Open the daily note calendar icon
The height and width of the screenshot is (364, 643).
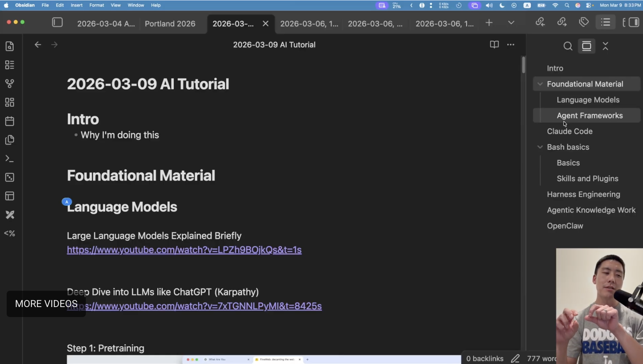pos(10,121)
